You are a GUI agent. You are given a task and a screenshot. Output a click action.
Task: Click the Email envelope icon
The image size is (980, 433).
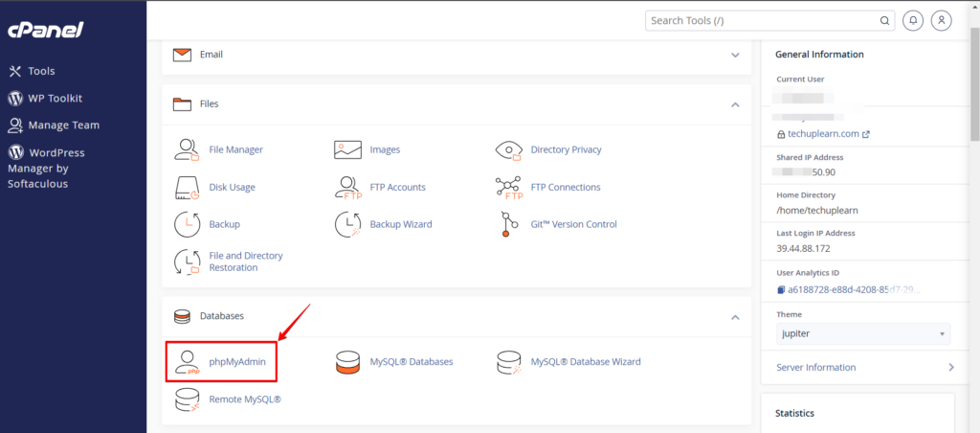pyautogui.click(x=182, y=55)
